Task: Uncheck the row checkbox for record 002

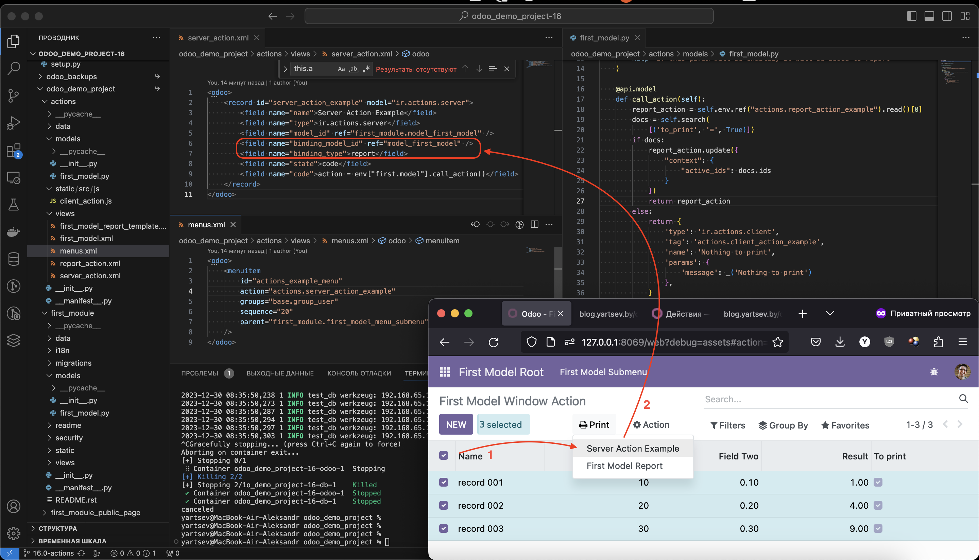Action: (x=444, y=505)
